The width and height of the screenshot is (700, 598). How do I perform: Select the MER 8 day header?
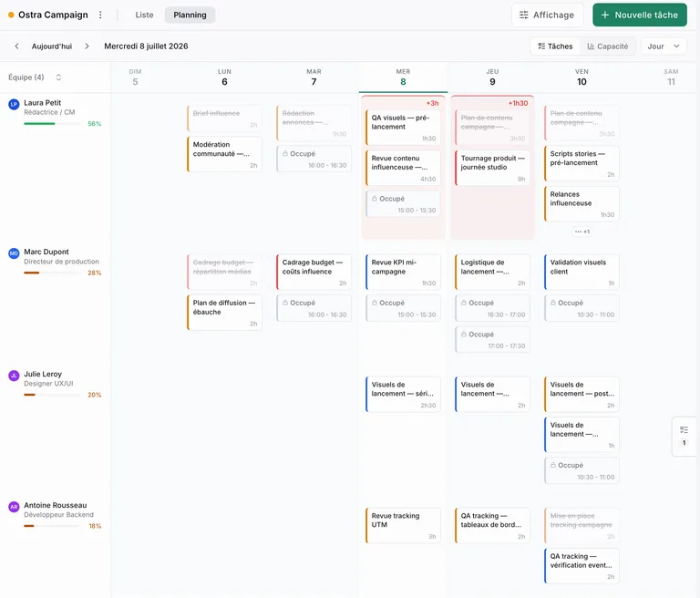[403, 77]
